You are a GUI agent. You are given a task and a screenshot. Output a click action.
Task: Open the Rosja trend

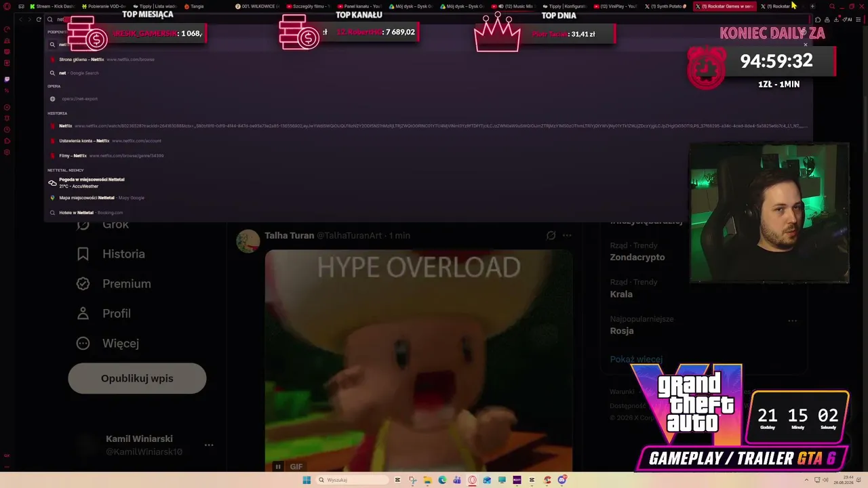tap(622, 331)
